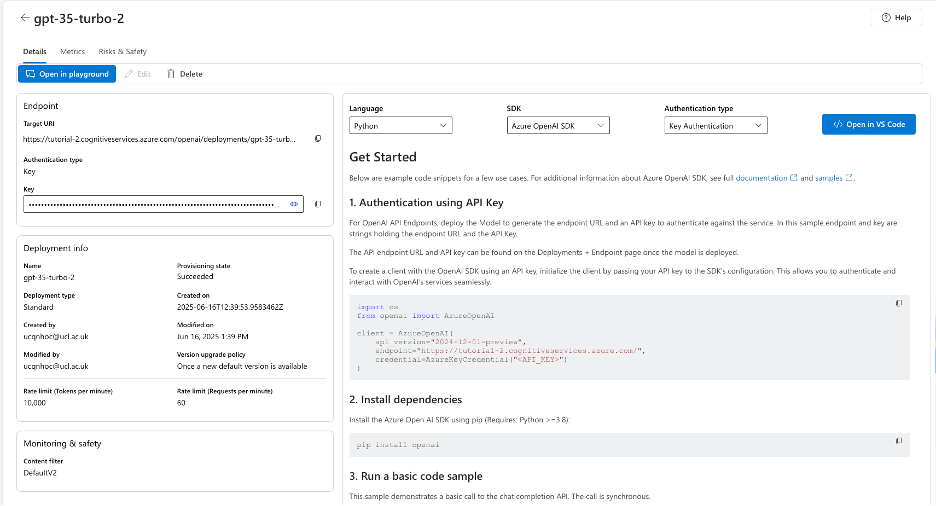Click the Deployment type Standard value

(38, 307)
